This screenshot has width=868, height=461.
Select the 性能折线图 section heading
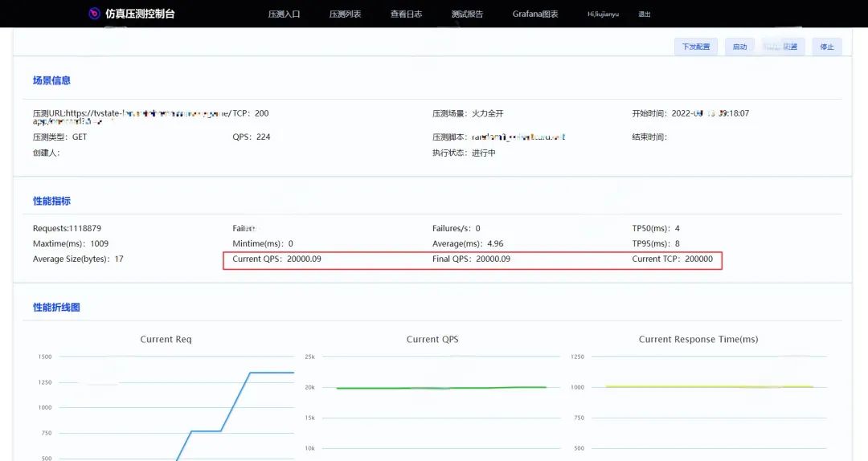tap(56, 307)
